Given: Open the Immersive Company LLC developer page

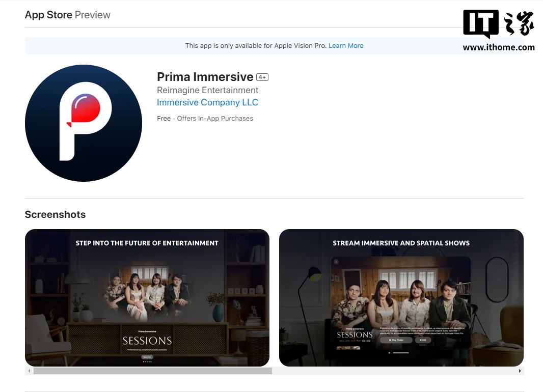Looking at the screenshot, I should pos(207,102).
